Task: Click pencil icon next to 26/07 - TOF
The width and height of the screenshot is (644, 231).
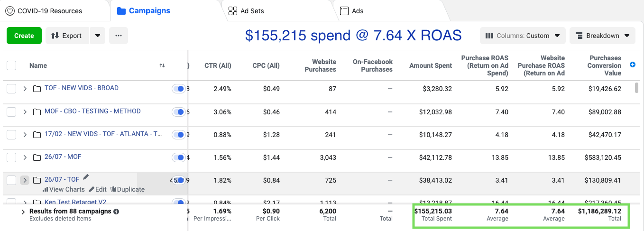Action: (x=86, y=177)
